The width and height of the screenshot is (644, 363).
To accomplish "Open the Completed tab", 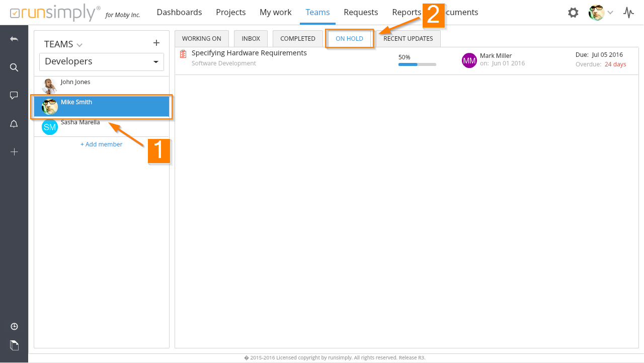I will pyautogui.click(x=297, y=39).
